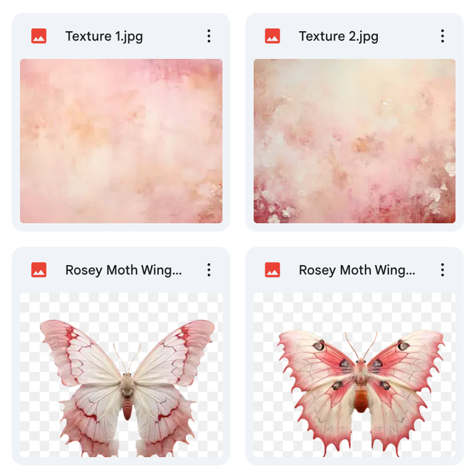Screen dimensions: 472x476
Task: Click the Rosey Moth Wing title above the spotted moth
Action: tap(357, 270)
